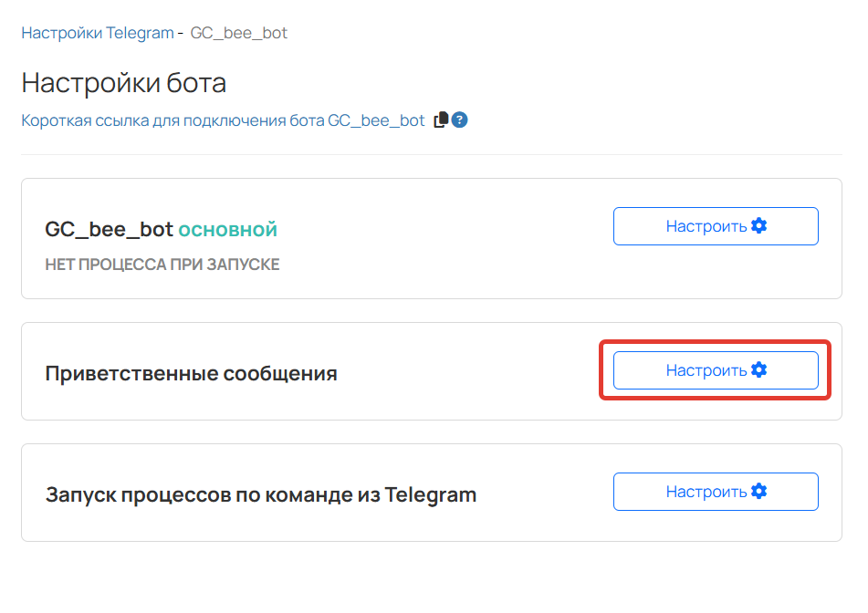Click the Приветственные сообщения card title
This screenshot has width=868, height=613.
191,373
